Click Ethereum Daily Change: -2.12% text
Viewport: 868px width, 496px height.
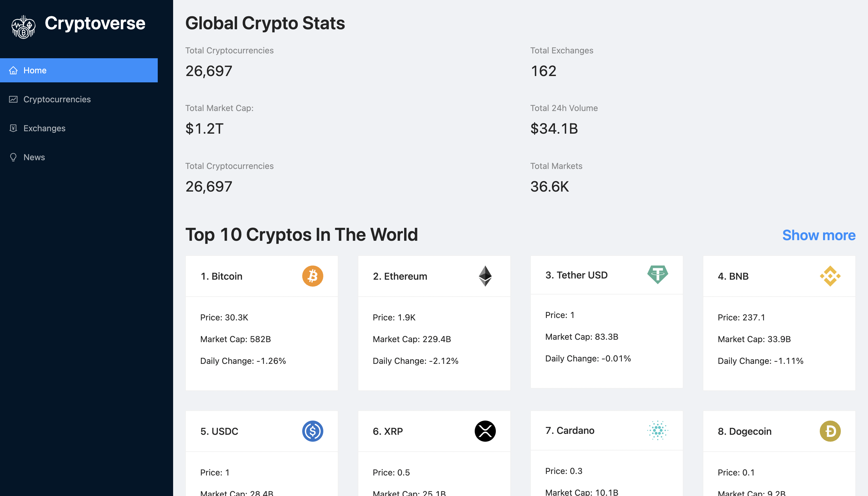click(x=415, y=361)
